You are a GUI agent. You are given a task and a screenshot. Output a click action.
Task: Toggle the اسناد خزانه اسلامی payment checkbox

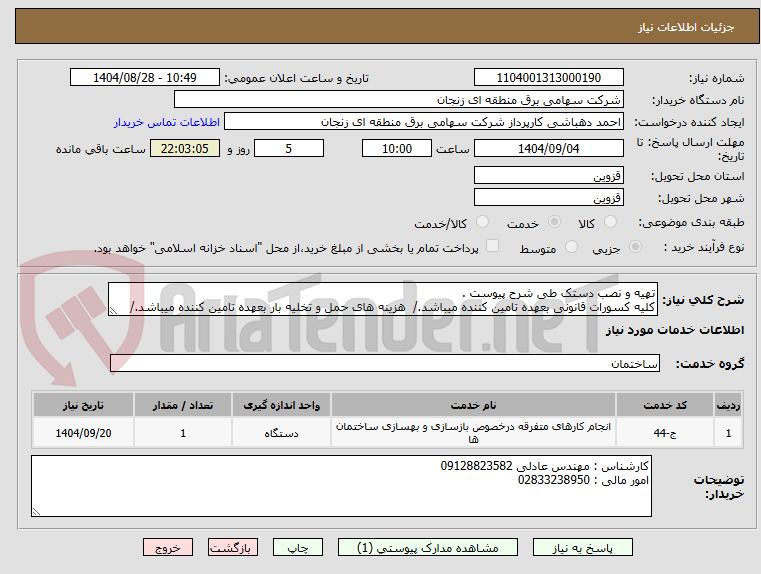(x=493, y=246)
